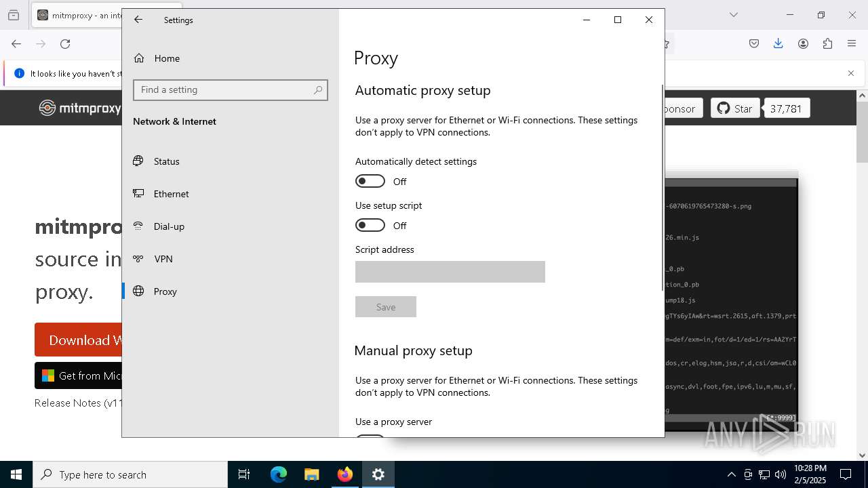Open Firefox hamburger application menu
This screenshot has width=868, height=488.
point(852,44)
